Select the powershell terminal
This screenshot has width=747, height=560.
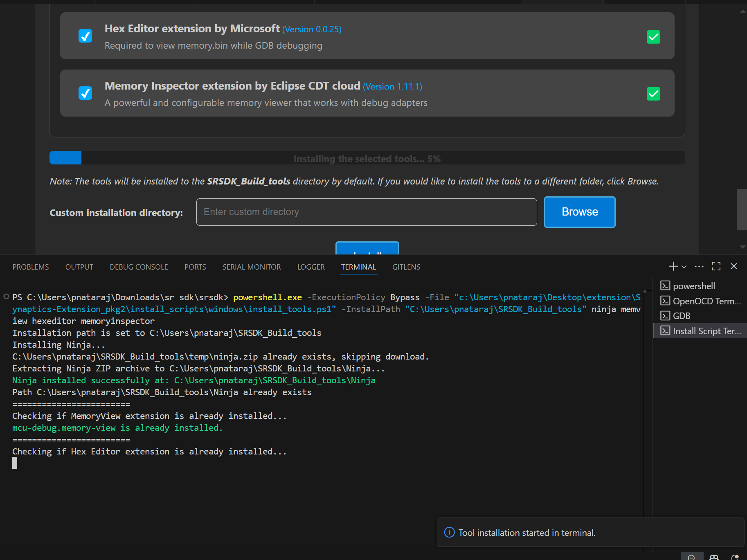tap(694, 286)
